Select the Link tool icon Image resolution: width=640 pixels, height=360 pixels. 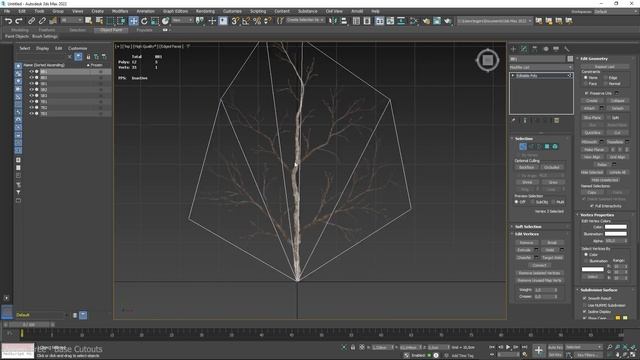[x=31, y=21]
